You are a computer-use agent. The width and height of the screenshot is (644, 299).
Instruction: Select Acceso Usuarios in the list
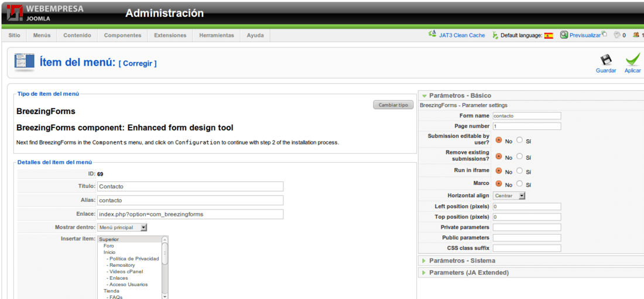[127, 284]
